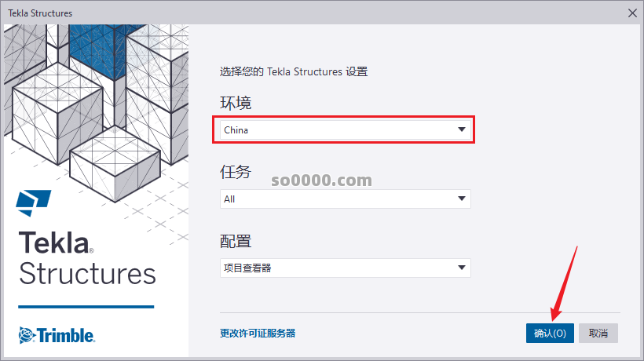644x361 pixels.
Task: Click the so0000.com watermark text
Action: point(321,180)
